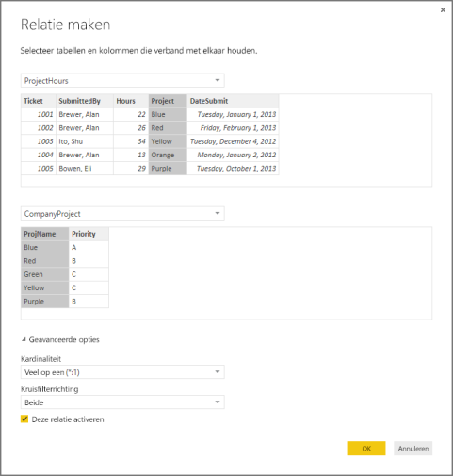
Task: Click ticket cell 1004
Action: click(x=39, y=156)
